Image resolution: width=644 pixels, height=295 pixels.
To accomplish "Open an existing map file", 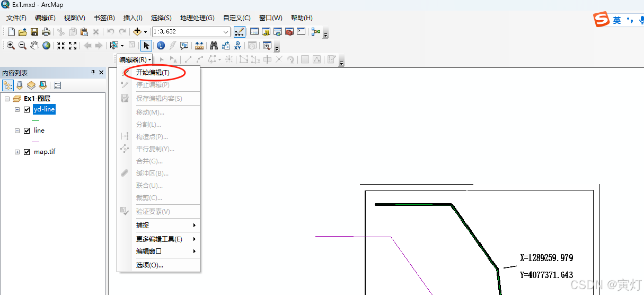I will point(23,32).
